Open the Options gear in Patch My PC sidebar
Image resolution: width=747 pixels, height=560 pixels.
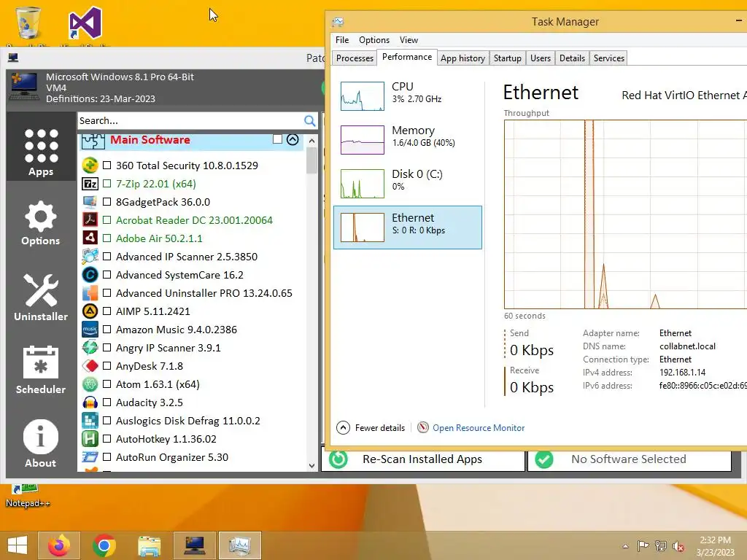coord(41,223)
